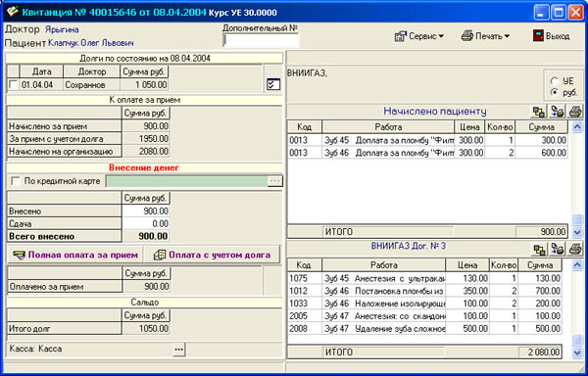Click the Цена column header in ВНИИГАЗ table
Image resolution: width=588 pixels, height=376 pixels.
point(467,265)
